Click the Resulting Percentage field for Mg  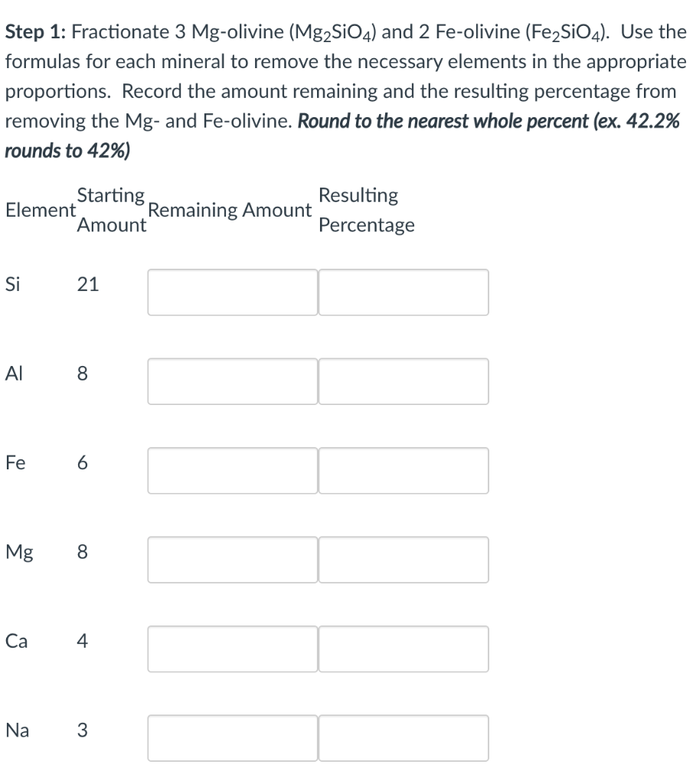coord(404,560)
